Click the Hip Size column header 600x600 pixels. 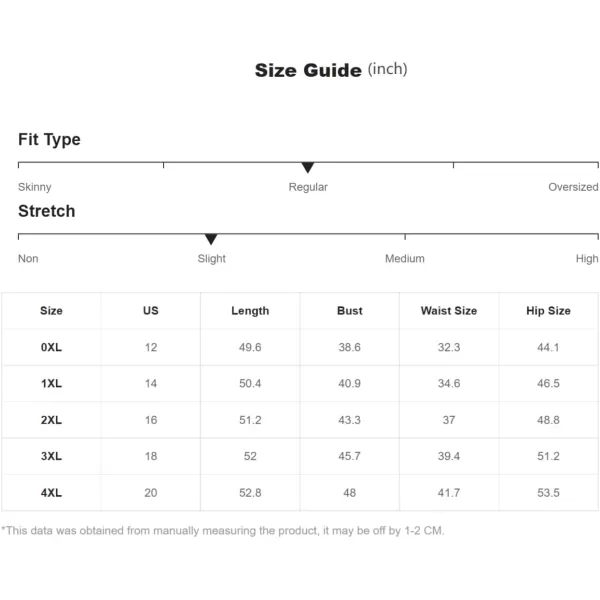click(548, 311)
